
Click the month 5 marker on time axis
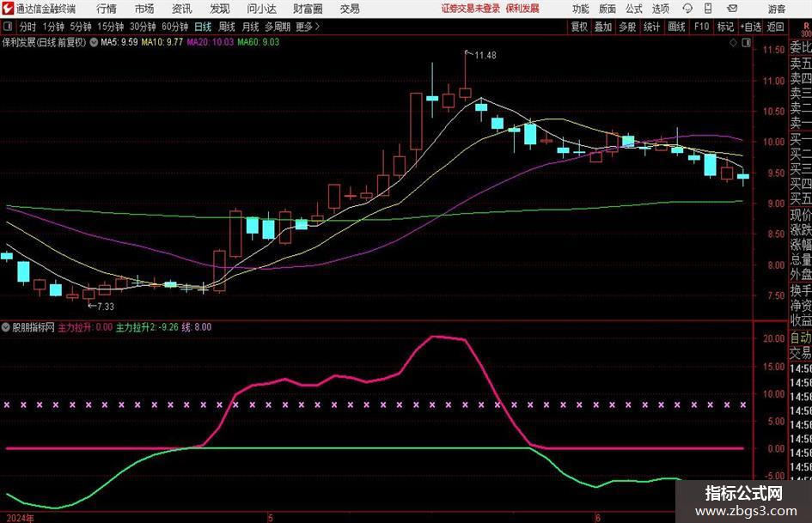(x=271, y=518)
